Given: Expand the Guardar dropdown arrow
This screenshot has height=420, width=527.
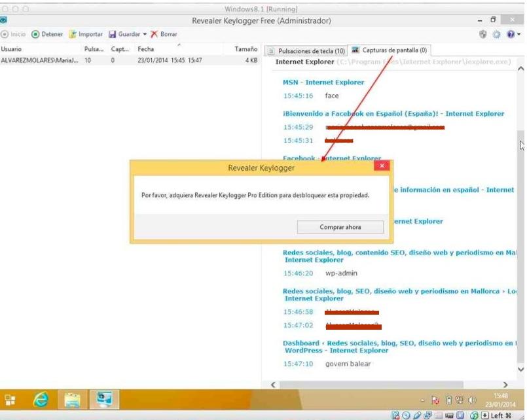Looking at the screenshot, I should pos(145,35).
